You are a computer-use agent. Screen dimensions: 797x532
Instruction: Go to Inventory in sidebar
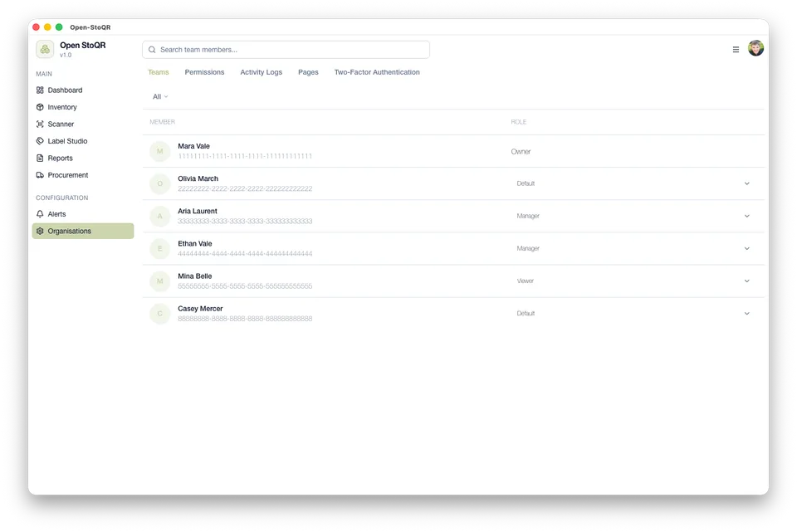[x=82, y=107]
